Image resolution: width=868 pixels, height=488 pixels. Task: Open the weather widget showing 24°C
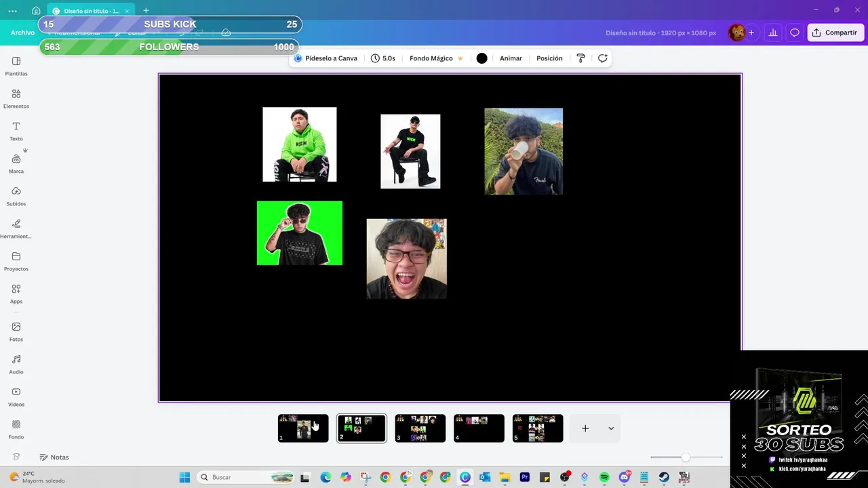point(38,477)
